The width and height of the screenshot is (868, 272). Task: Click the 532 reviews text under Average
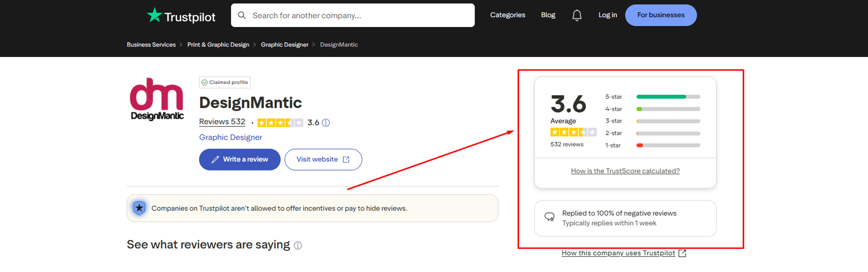pos(567,145)
